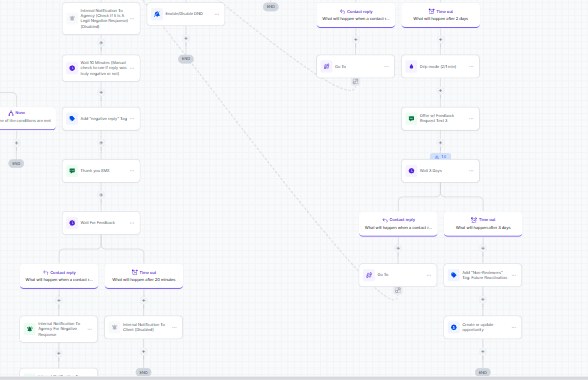Open three-dot menu on Wait For Feedback
The height and width of the screenshot is (380, 588).
pyautogui.click(x=132, y=223)
